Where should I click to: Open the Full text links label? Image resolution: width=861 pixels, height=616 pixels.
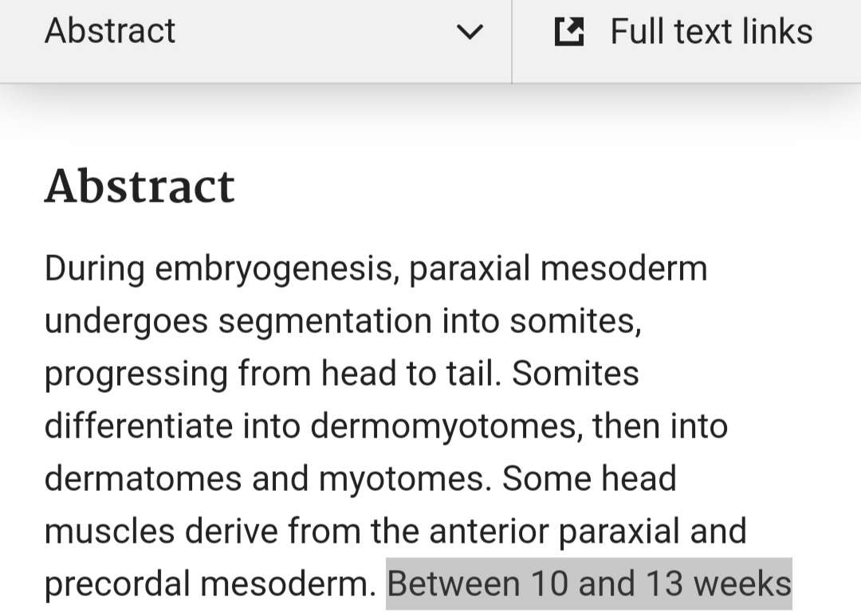pos(711,31)
